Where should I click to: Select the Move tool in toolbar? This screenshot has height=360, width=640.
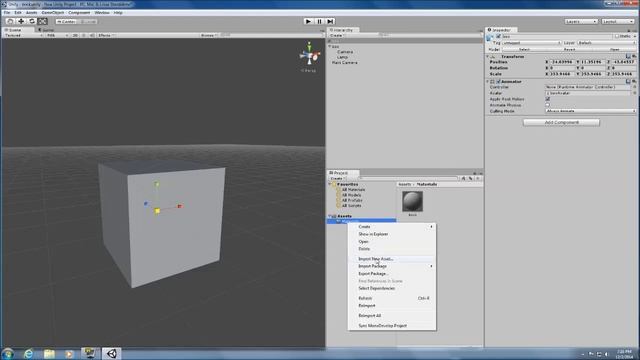point(21,21)
